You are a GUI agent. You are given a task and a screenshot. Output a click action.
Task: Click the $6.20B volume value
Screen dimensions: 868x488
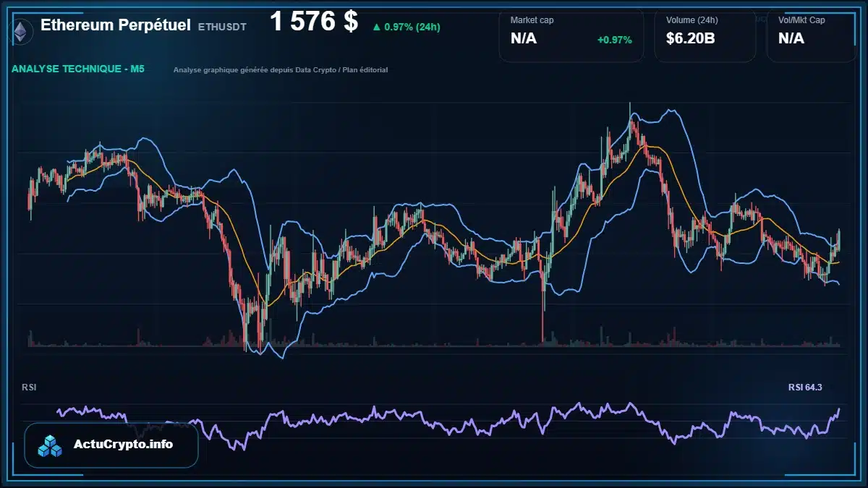coord(691,39)
